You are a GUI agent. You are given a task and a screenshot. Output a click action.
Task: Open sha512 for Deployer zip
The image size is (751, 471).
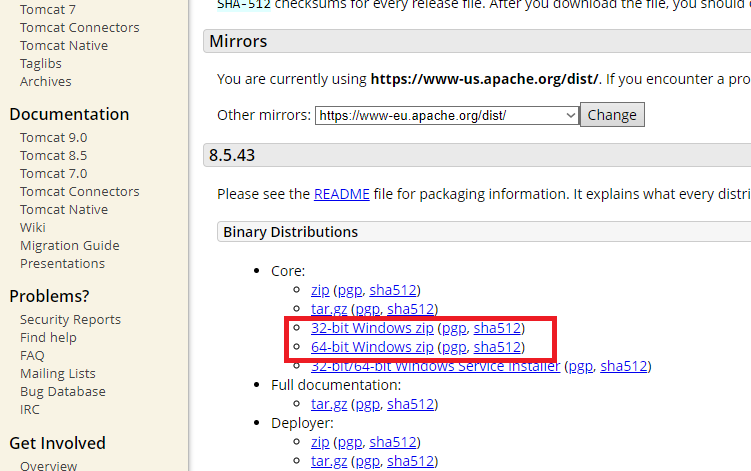[x=393, y=442]
